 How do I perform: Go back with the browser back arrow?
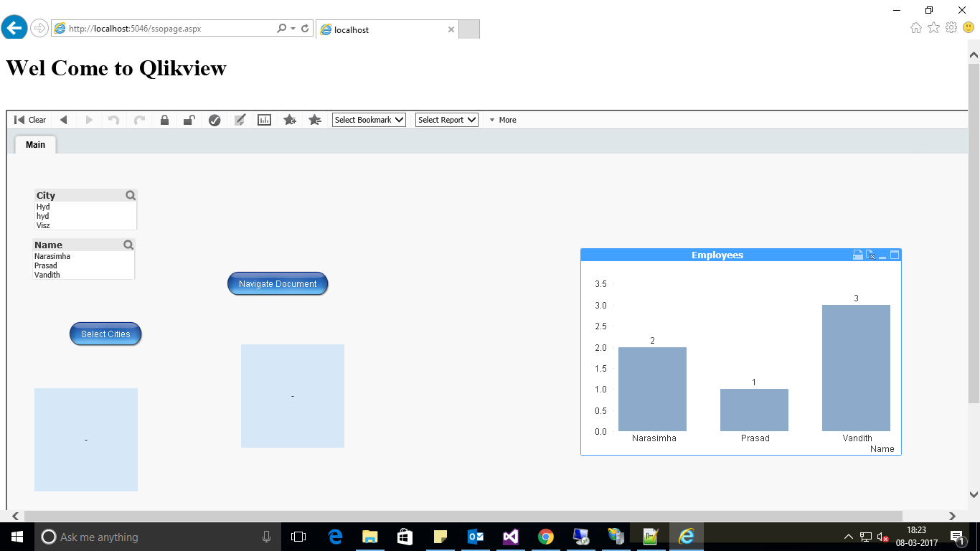click(x=14, y=28)
